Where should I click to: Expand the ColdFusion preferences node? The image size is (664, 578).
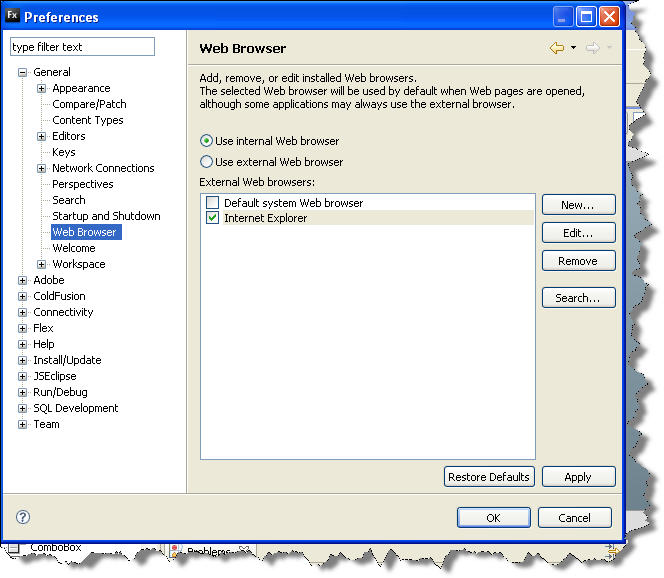(22, 296)
